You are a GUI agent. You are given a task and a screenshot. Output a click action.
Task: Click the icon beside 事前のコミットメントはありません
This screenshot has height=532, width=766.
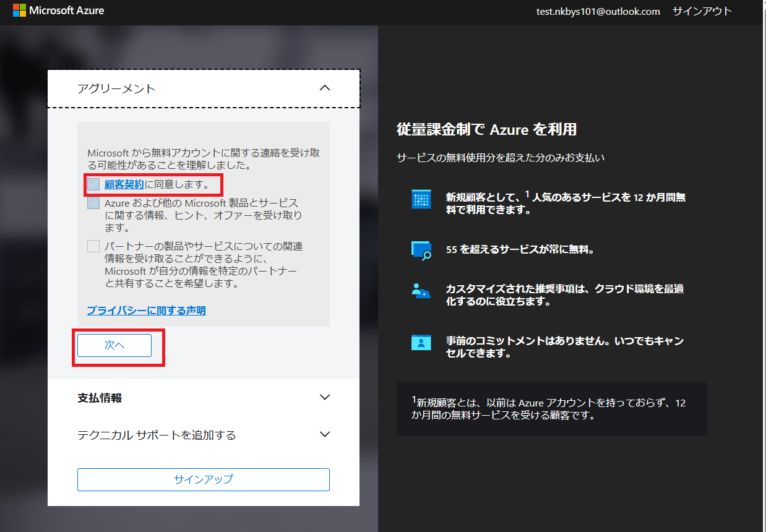point(421,342)
